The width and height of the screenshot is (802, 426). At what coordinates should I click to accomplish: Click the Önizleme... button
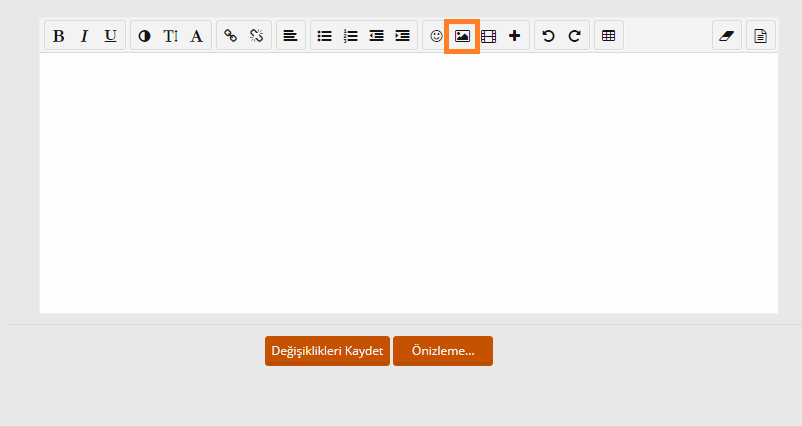pos(443,351)
